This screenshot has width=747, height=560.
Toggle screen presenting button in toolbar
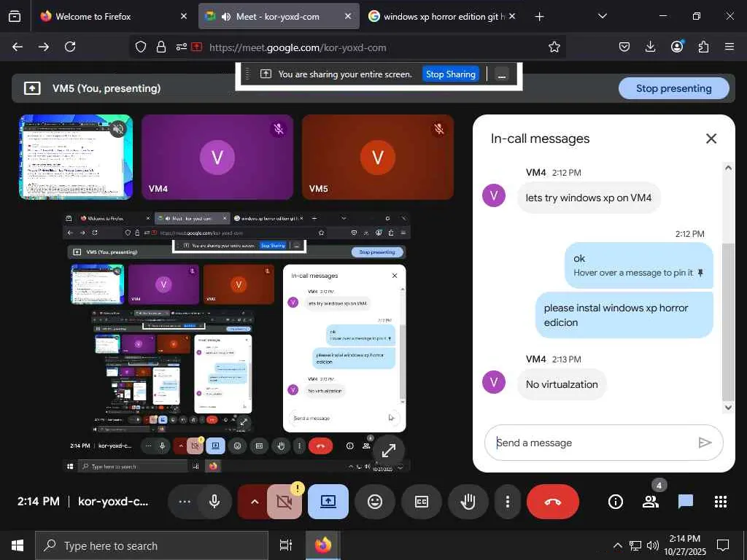[x=328, y=502]
